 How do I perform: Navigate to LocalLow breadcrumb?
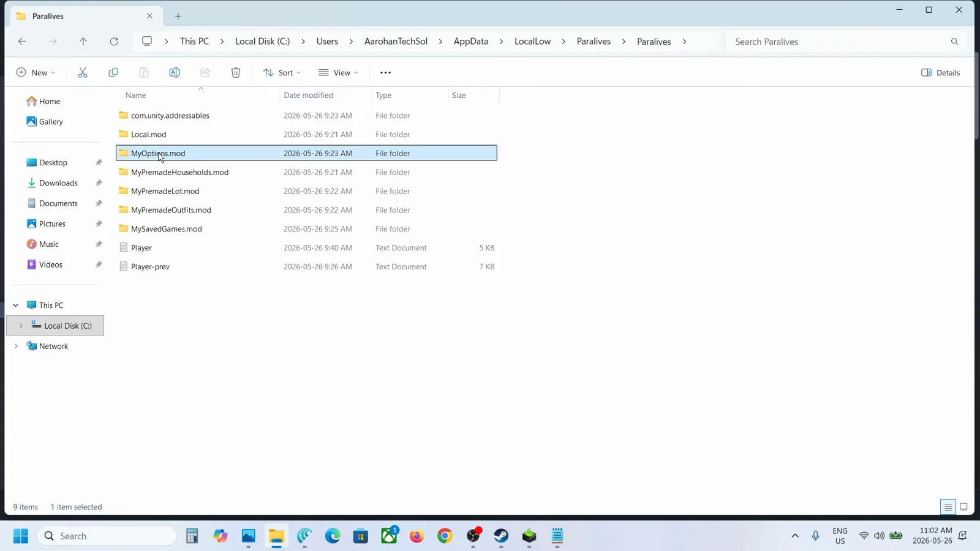[532, 42]
